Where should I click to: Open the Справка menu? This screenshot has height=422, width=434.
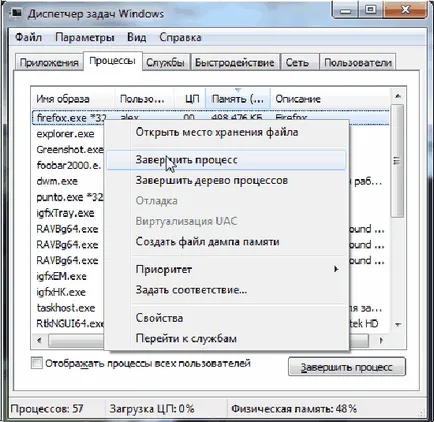point(180,37)
